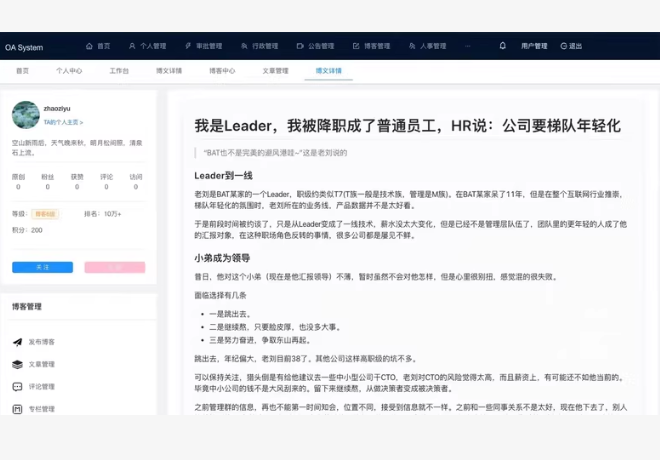Click the 文章管理 stacked layers icon in sidebar
Screen dimensions: 660x460
(x=17, y=364)
